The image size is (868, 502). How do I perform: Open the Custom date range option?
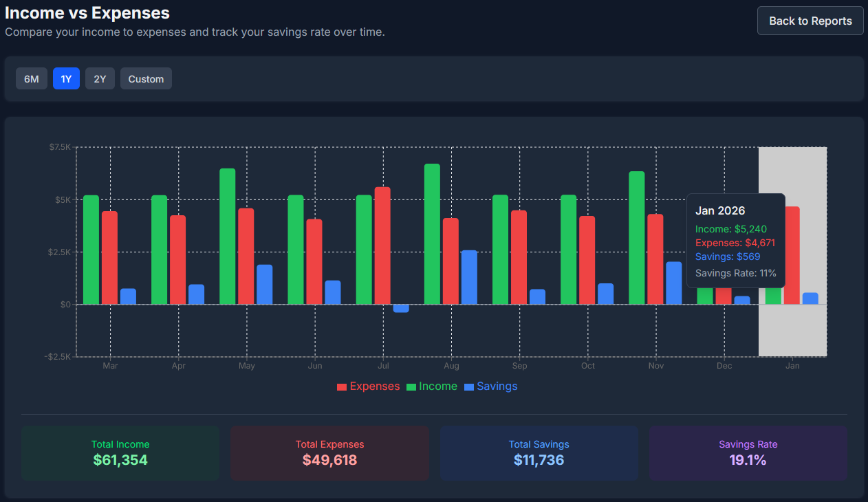pyautogui.click(x=146, y=78)
